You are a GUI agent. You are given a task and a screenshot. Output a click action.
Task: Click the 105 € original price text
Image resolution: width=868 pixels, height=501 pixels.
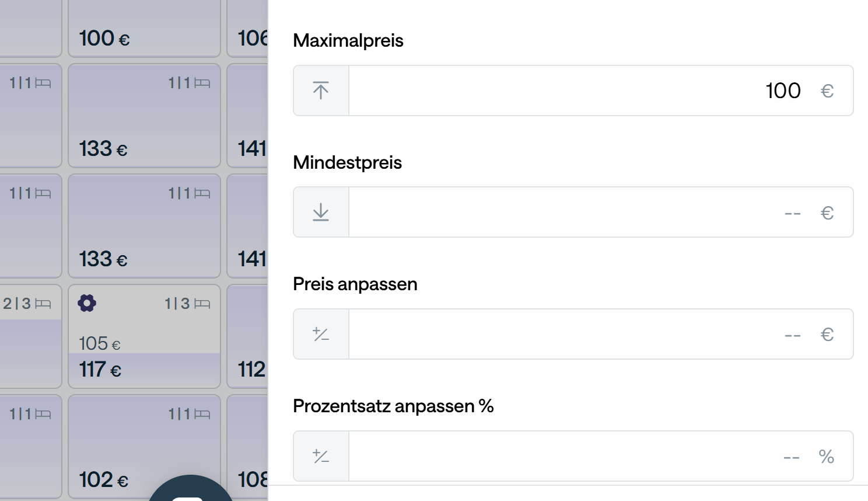click(100, 343)
